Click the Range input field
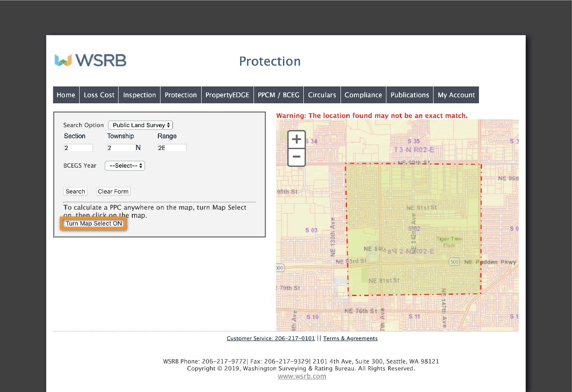 [172, 148]
